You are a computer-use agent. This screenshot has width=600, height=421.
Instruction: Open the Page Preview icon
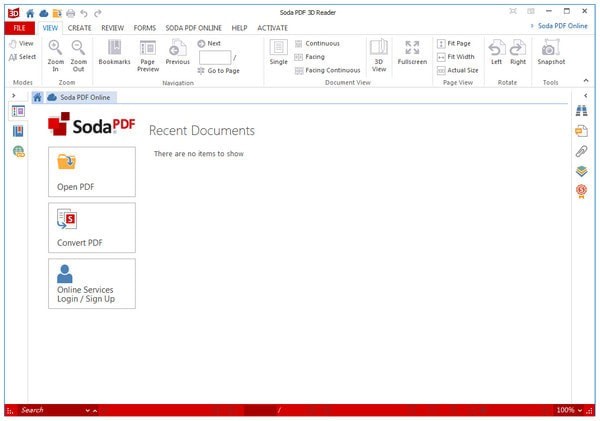pyautogui.click(x=148, y=49)
